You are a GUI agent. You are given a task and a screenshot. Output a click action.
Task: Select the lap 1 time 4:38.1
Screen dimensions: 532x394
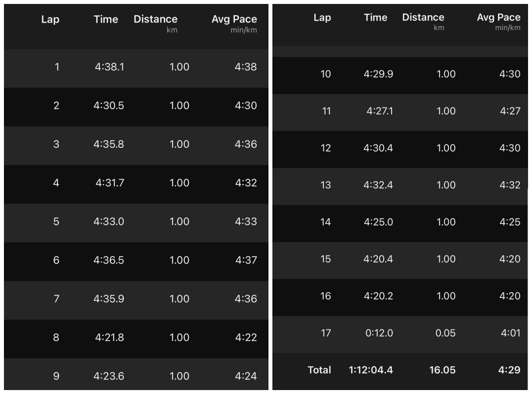(109, 67)
